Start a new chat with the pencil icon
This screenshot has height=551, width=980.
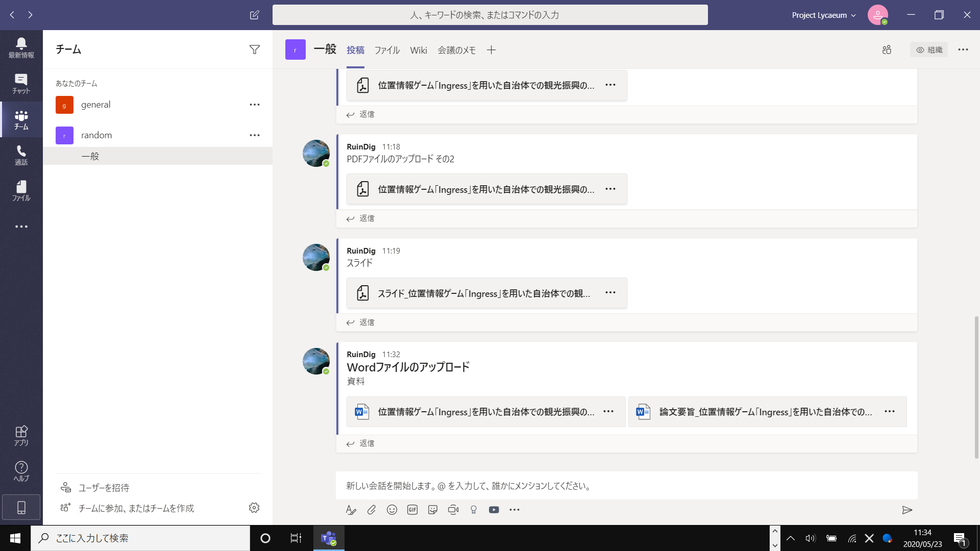pyautogui.click(x=254, y=15)
